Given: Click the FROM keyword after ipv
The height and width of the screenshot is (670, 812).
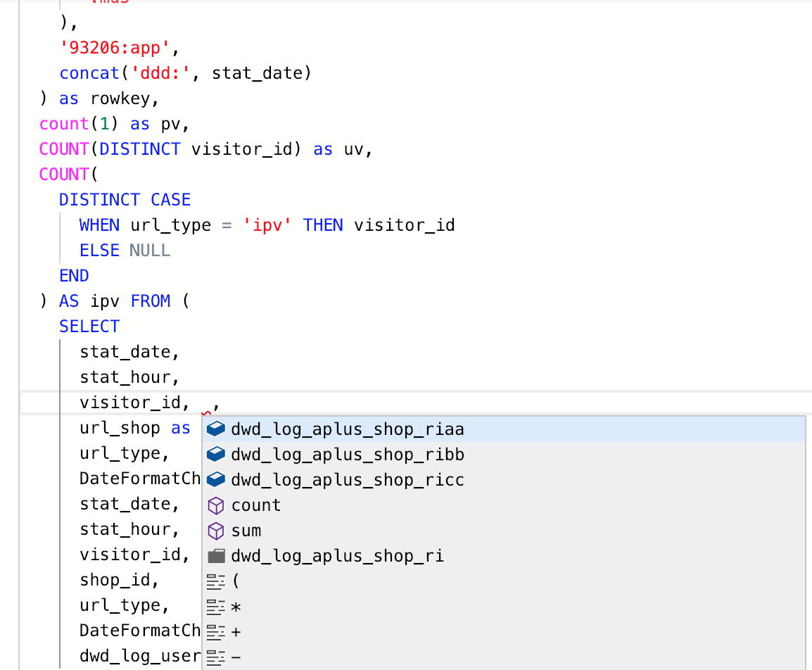Looking at the screenshot, I should click(x=150, y=301).
